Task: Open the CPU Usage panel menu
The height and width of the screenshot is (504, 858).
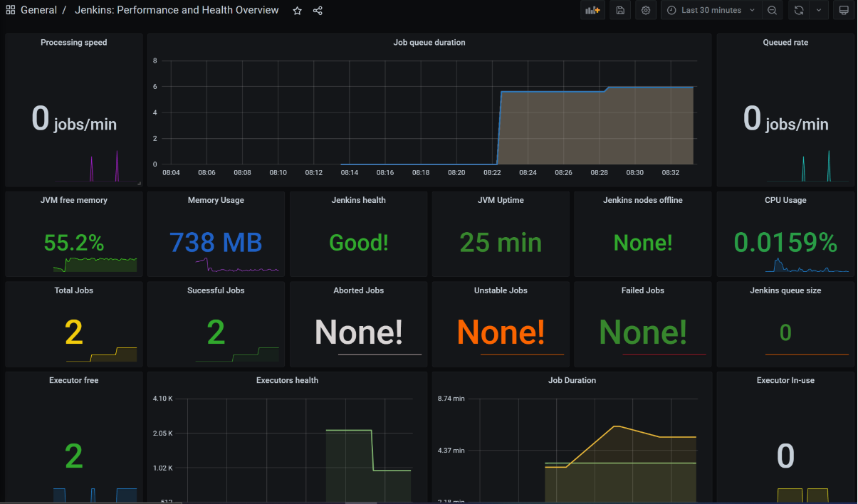Action: pyautogui.click(x=785, y=200)
